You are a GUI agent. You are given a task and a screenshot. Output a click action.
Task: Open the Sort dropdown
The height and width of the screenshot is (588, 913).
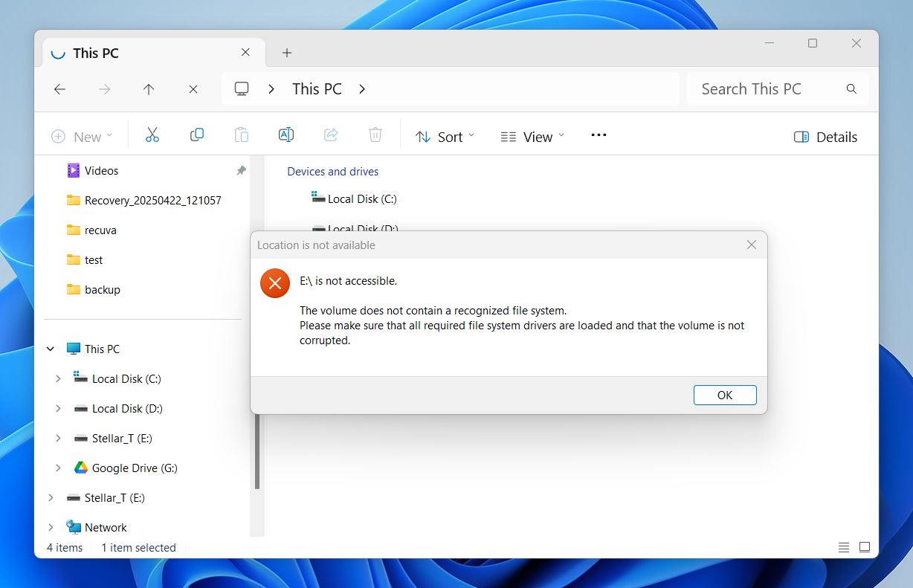tap(445, 137)
